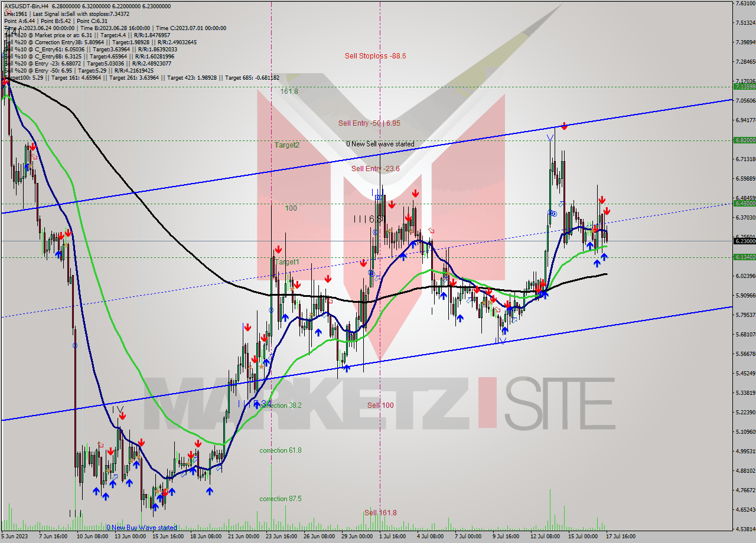Click the '7 Jun 16:00' date axis label
Screen dimensions: 756x543
click(x=53, y=537)
